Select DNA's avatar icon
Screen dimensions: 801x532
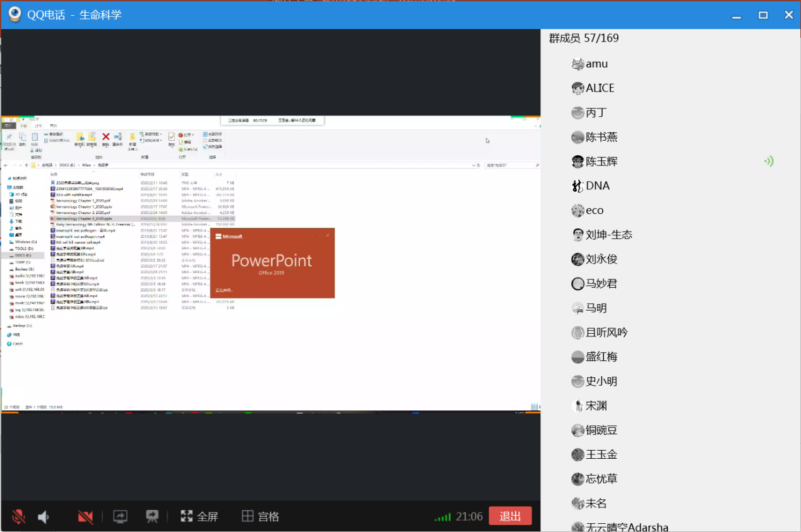(x=578, y=186)
